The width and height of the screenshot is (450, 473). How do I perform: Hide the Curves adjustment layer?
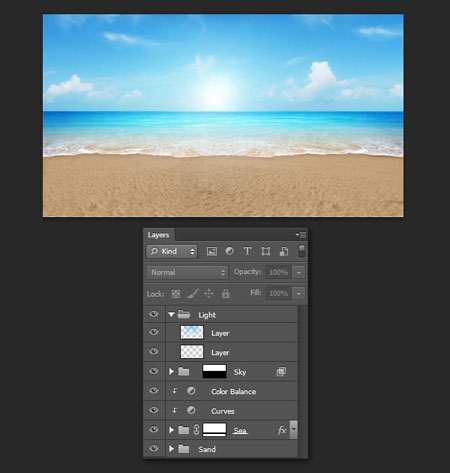click(x=154, y=410)
